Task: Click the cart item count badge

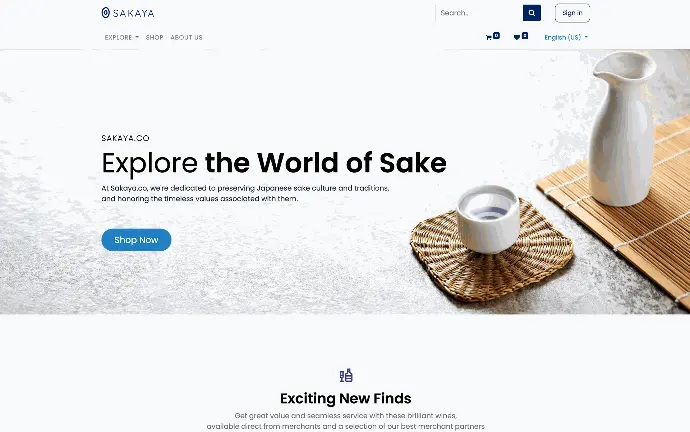Action: (496, 36)
